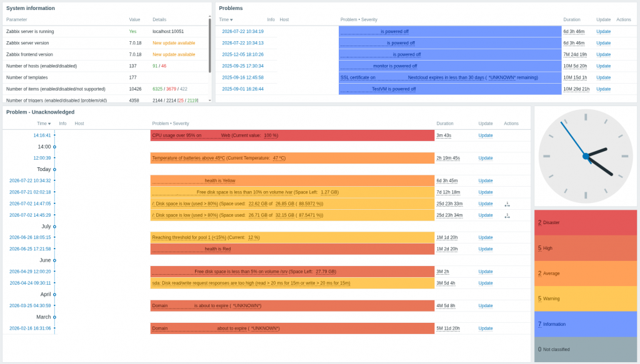Open monitor is powered off problem

[x=379, y=66]
